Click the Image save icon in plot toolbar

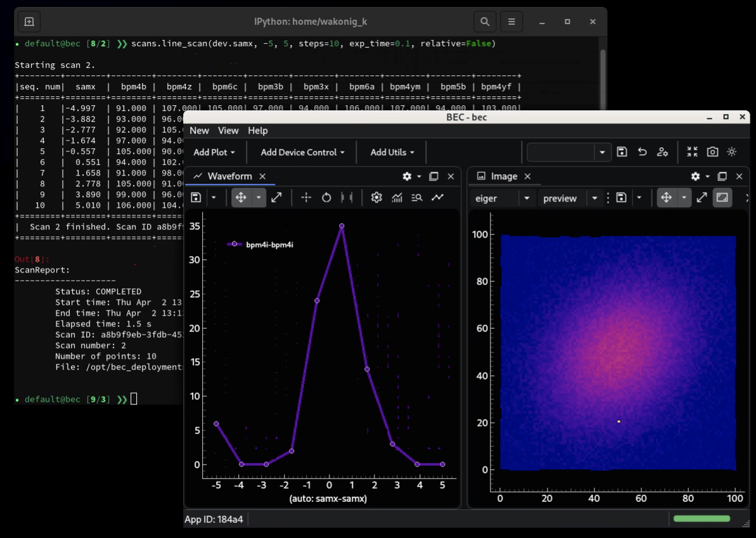pyautogui.click(x=622, y=198)
